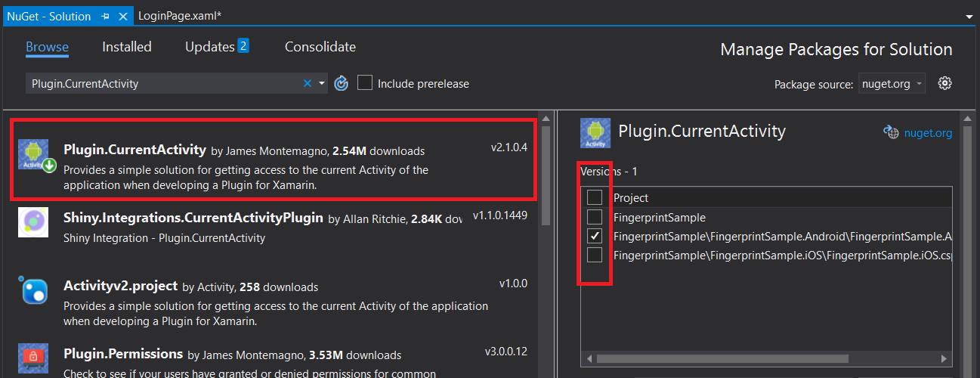980x378 pixels.
Task: Expand the search box history dropdown arrow
Action: pos(322,83)
